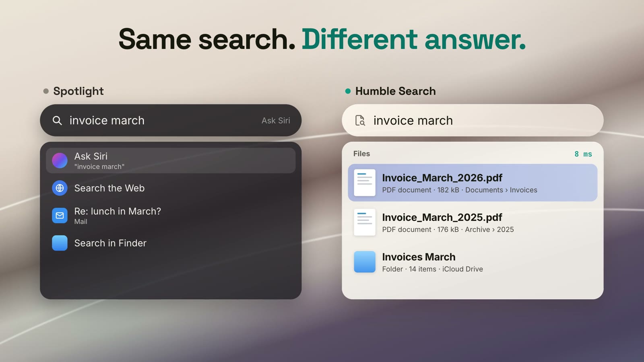This screenshot has height=362, width=644.
Task: Click the Different answer. headline text
Action: tap(414, 39)
